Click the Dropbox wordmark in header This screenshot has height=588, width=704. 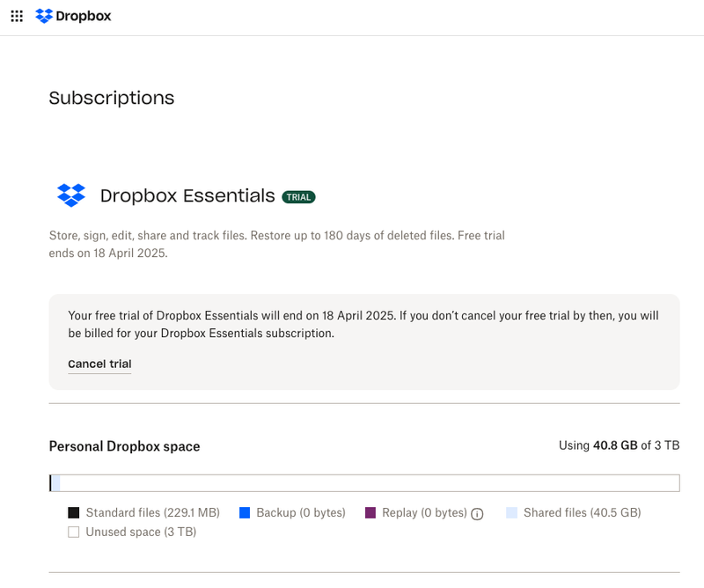pyautogui.click(x=84, y=16)
